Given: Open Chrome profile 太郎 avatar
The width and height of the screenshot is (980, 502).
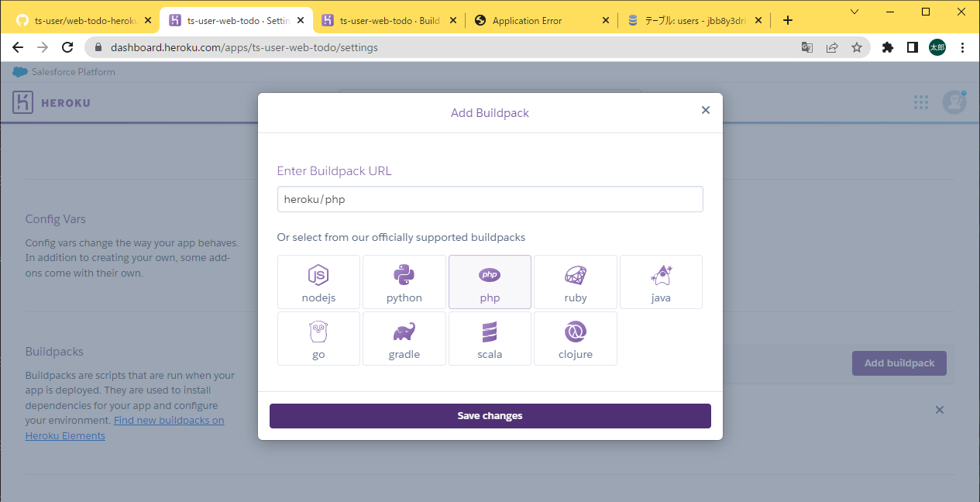Looking at the screenshot, I should 937,47.
